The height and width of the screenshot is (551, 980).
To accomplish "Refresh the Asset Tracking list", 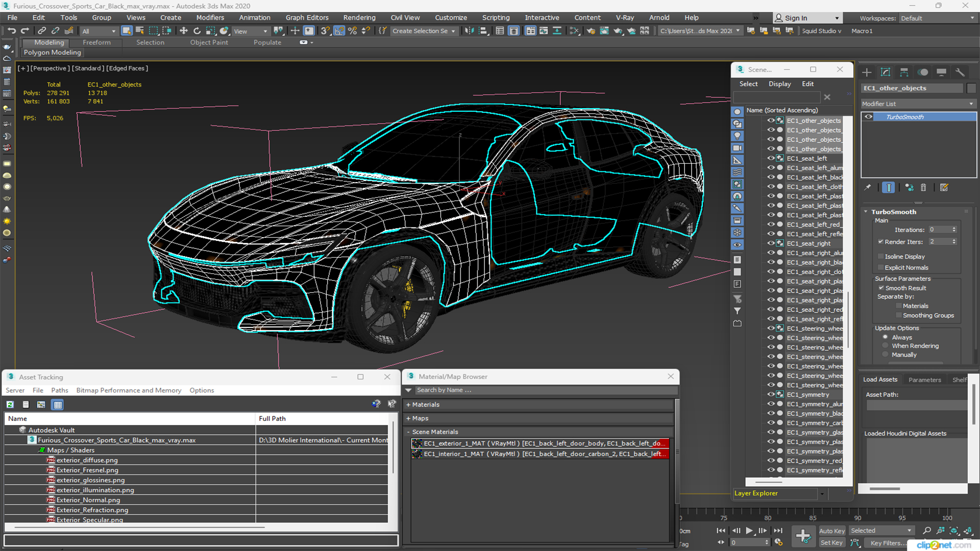I will click(x=10, y=405).
